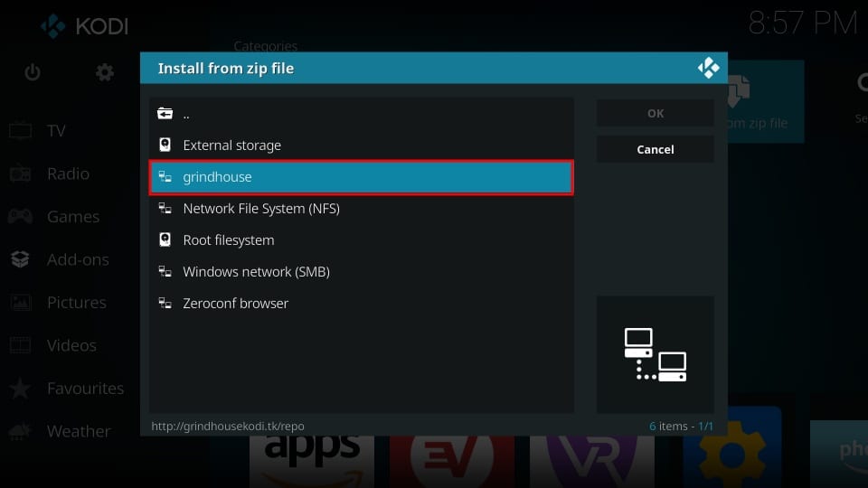868x488 pixels.
Task: Click the purple VR add-on tile
Action: tap(591, 462)
